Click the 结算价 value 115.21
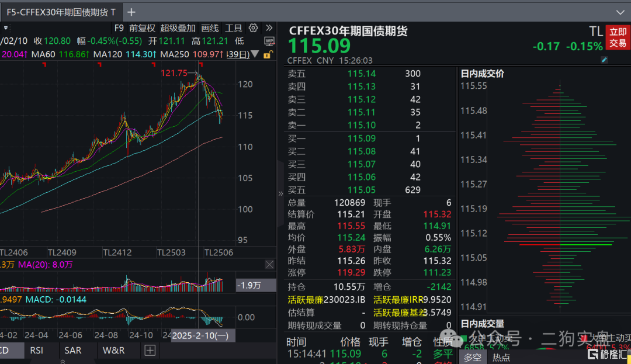Screen dimensions: 631x364 click(x=351, y=214)
